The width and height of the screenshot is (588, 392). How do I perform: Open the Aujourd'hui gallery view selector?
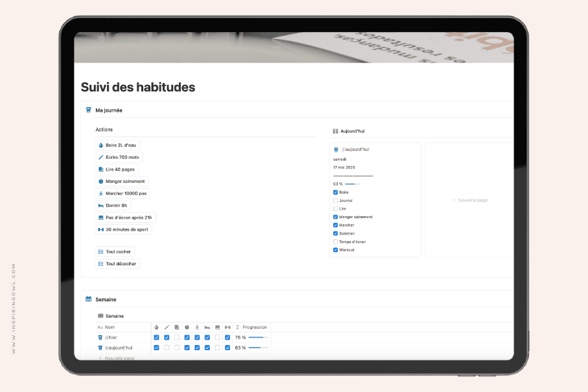click(x=349, y=131)
